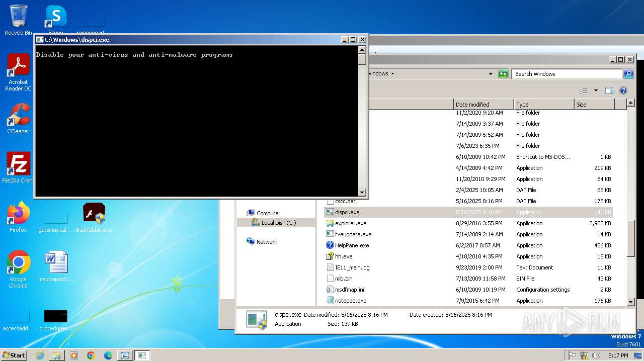Click the Search Windows input field
Screen dimensions: 644x362
tap(568, 74)
